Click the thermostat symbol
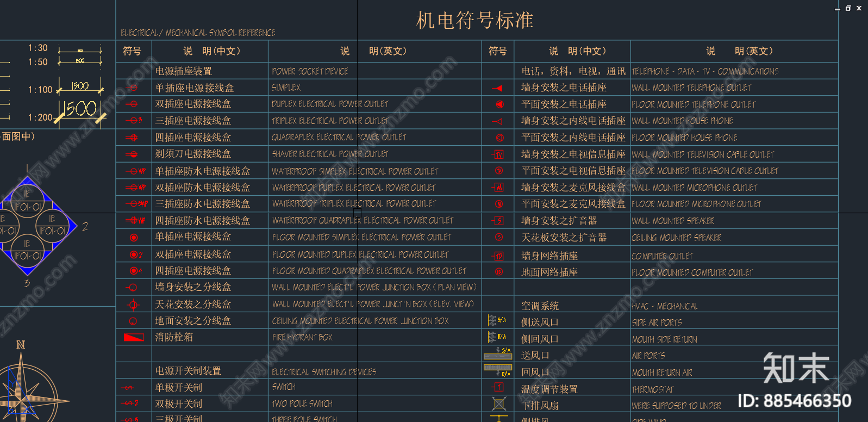 click(498, 388)
